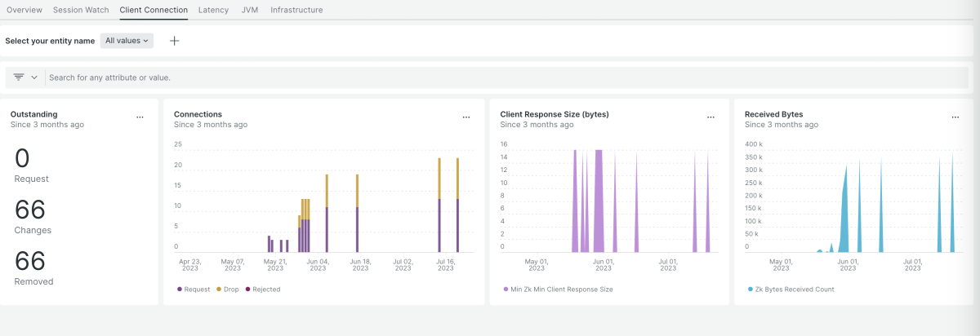Expand the All values entity dropdown
980x336 pixels.
pyautogui.click(x=127, y=40)
